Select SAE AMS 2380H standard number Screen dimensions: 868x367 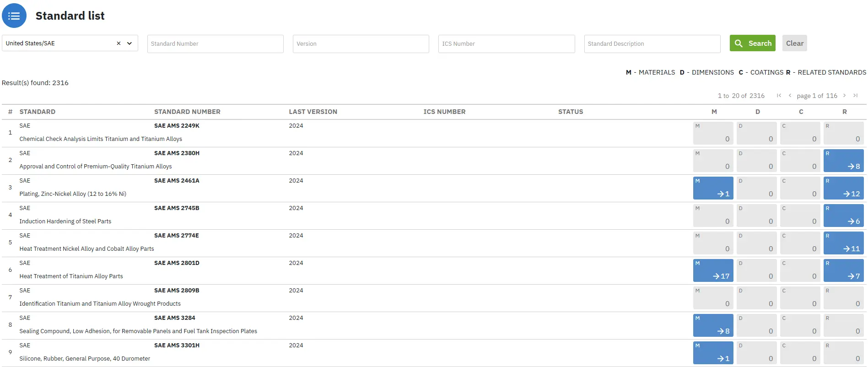[x=177, y=153]
